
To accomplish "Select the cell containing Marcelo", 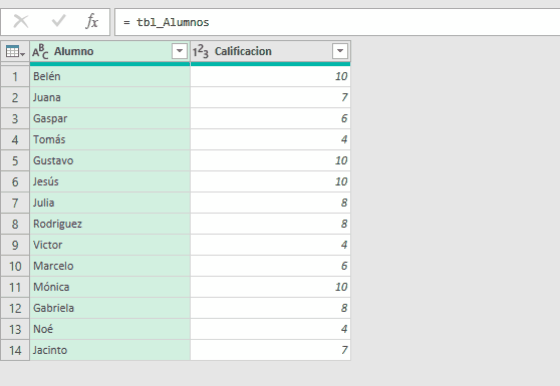I will tap(110, 266).
